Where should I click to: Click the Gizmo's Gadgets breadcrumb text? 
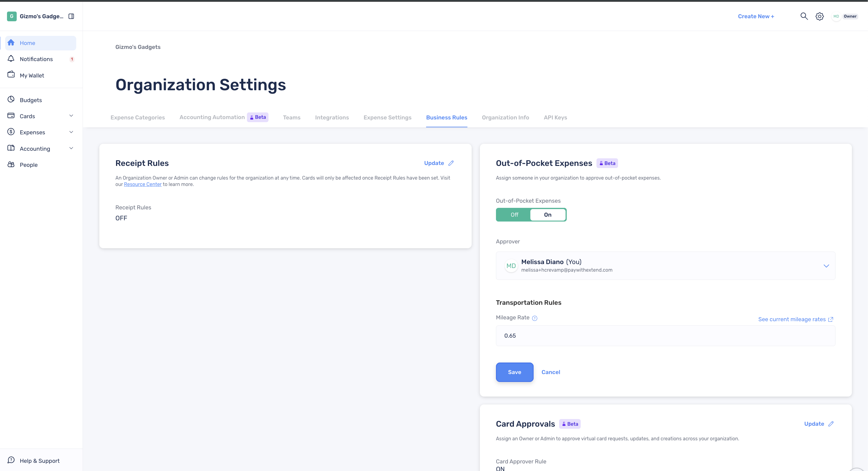coord(138,47)
